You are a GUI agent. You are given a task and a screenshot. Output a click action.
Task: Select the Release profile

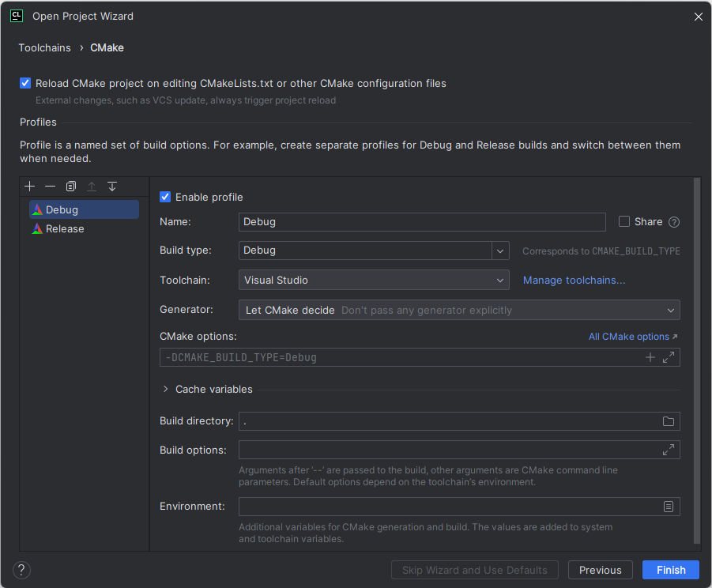point(63,228)
